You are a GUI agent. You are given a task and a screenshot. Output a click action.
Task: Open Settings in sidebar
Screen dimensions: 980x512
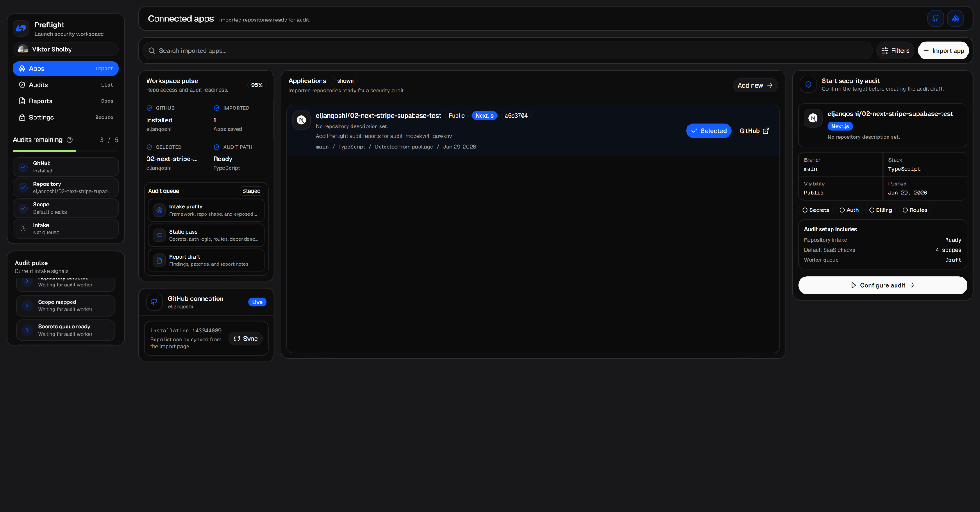[66, 117]
